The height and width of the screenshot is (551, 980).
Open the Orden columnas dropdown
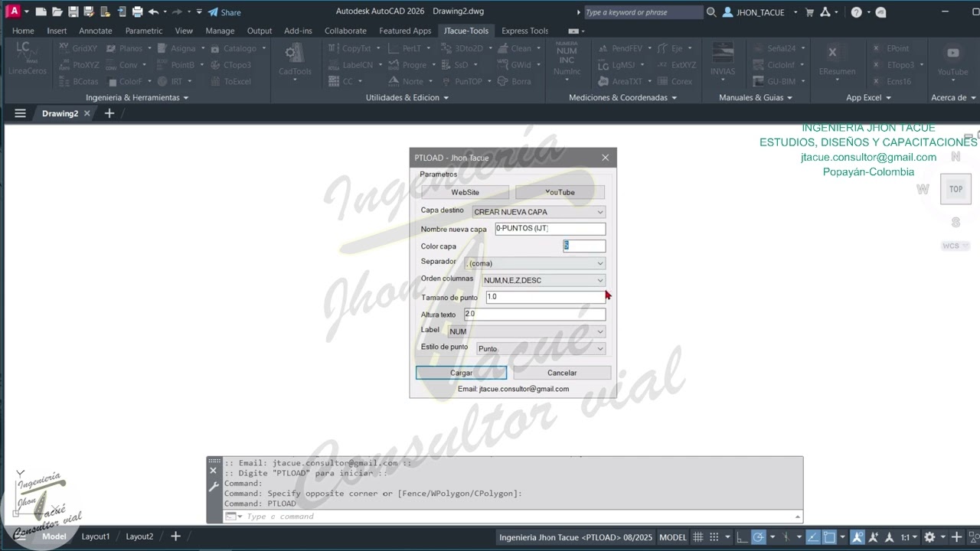(x=543, y=280)
